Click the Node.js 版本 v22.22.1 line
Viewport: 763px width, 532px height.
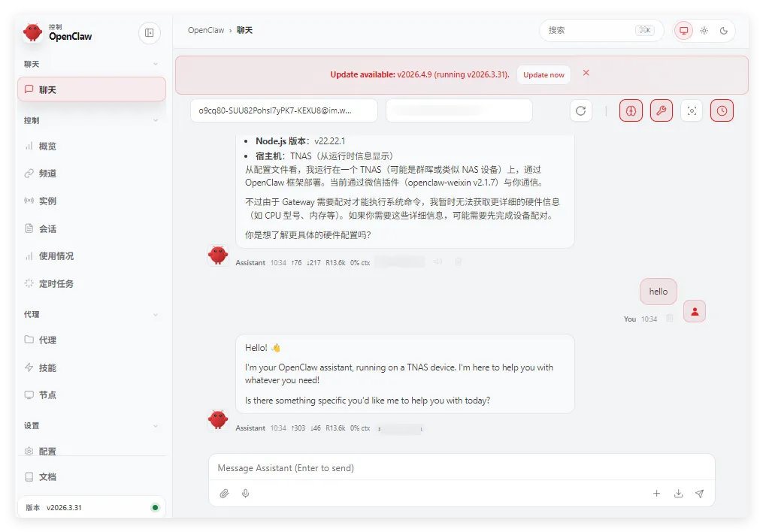coord(300,141)
